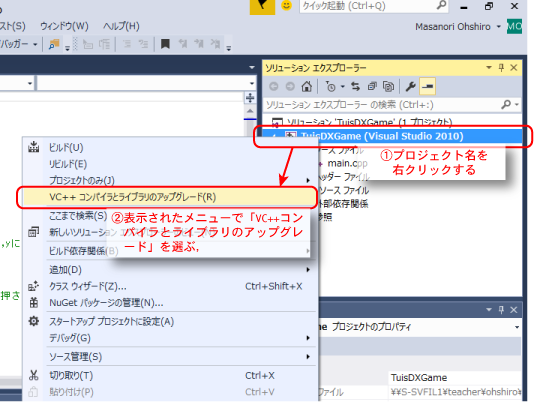534x402 pixels.
Task: Toggle Show All Files in Solution Explorer
Action: coord(388,87)
